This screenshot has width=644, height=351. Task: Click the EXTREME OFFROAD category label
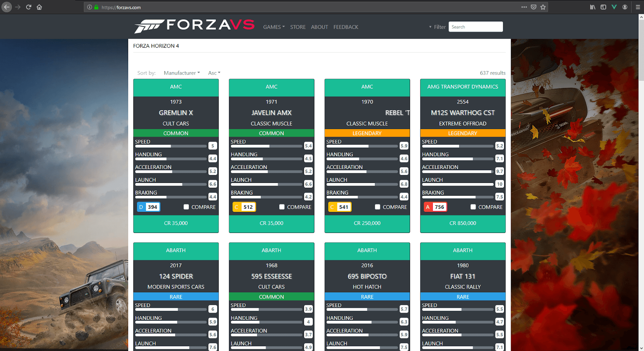[x=463, y=124]
